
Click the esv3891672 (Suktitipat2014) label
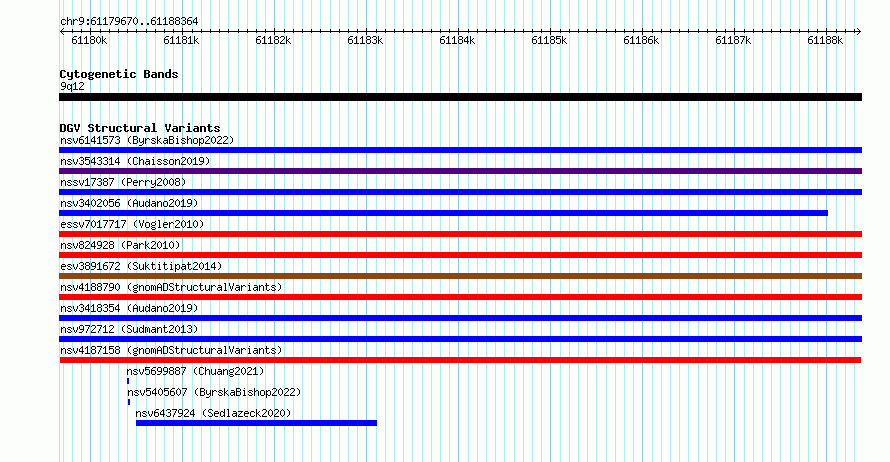[x=141, y=266]
